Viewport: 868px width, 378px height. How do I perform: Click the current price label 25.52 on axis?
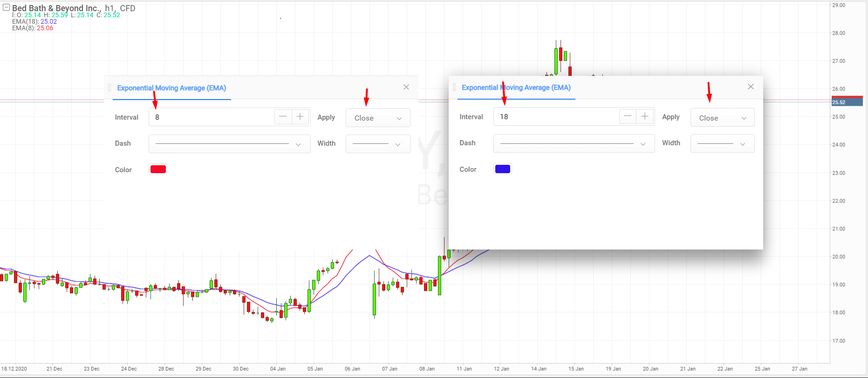click(847, 102)
